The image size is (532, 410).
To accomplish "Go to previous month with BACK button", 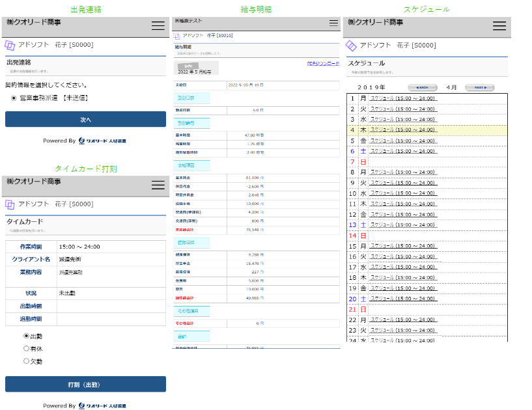I will (x=422, y=87).
